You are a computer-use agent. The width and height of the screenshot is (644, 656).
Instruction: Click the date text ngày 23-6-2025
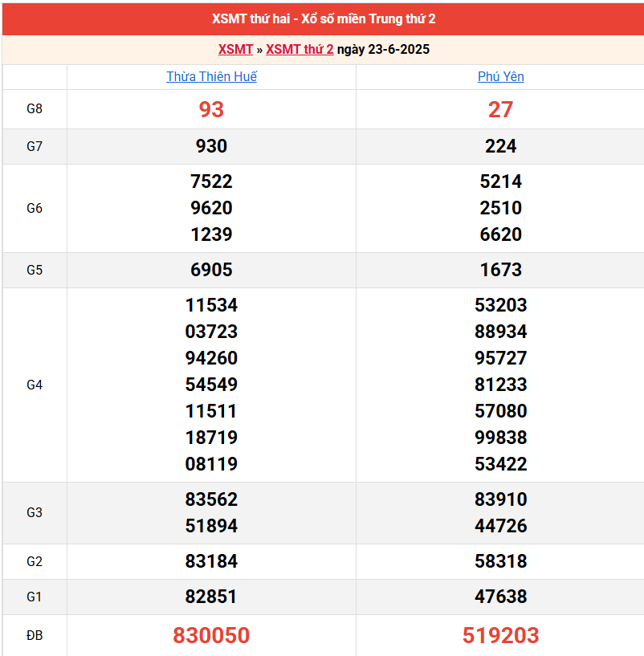click(384, 50)
